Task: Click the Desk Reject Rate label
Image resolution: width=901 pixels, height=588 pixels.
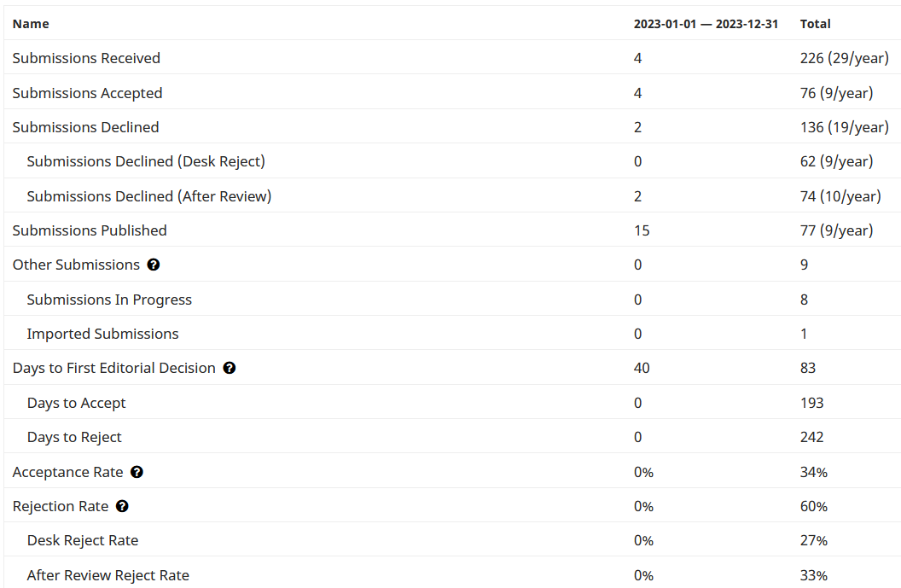Action: tap(82, 540)
